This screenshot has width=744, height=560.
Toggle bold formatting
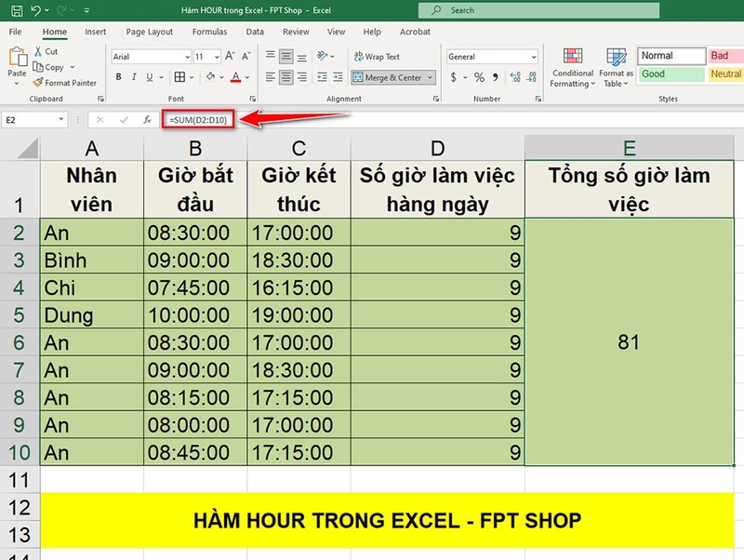click(117, 74)
